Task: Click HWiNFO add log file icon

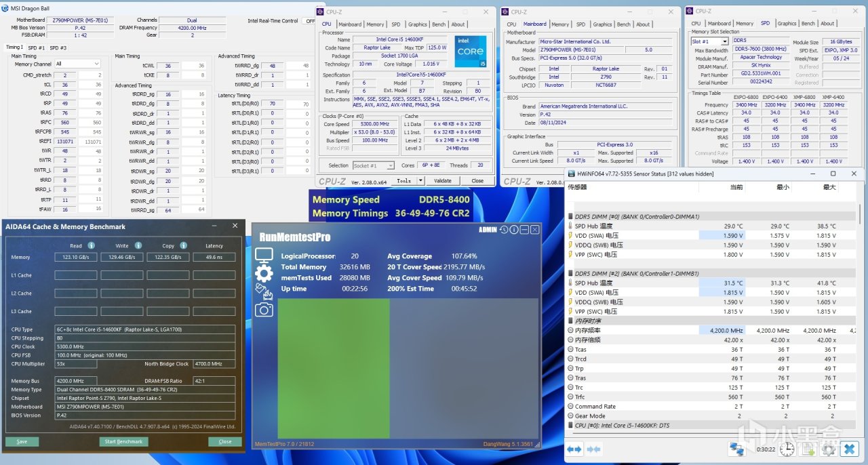Action: [x=808, y=449]
